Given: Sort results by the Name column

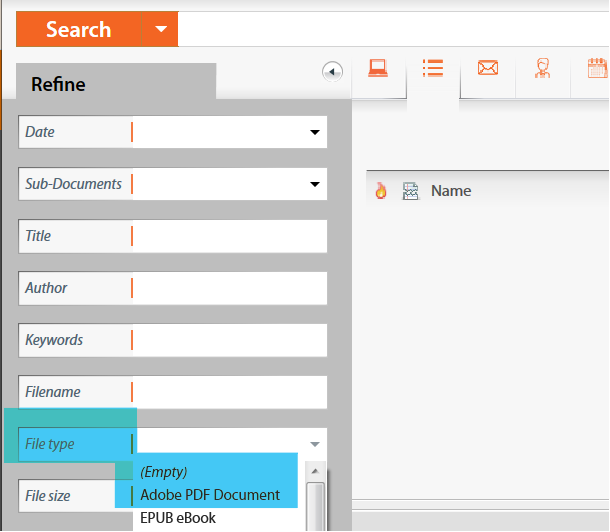Looking at the screenshot, I should tap(451, 191).
